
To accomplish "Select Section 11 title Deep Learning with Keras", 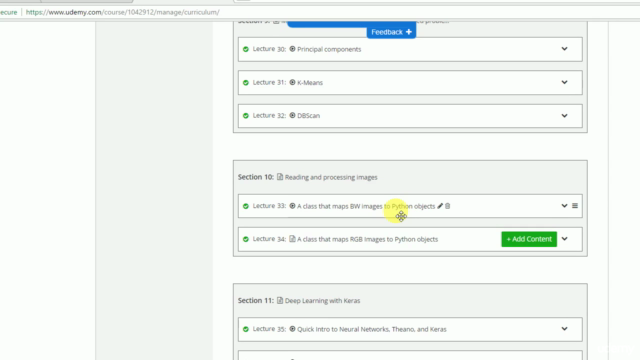I will pyautogui.click(x=322, y=300).
